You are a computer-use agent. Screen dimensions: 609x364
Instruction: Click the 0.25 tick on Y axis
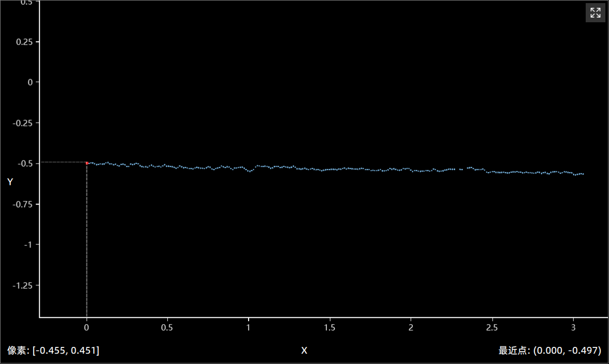pos(24,41)
